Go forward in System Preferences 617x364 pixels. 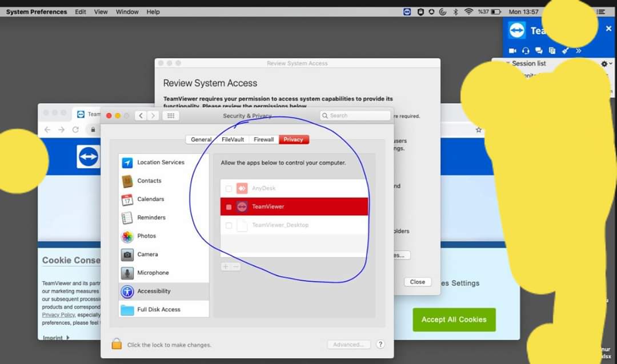153,116
